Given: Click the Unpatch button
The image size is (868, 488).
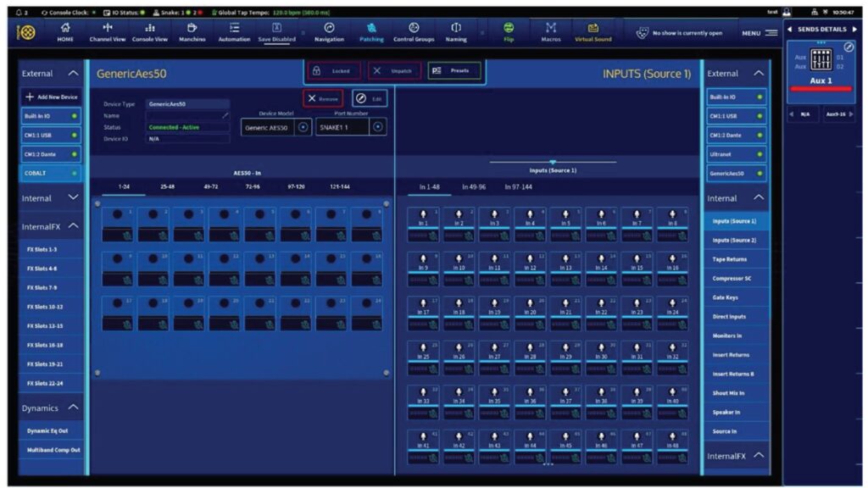Looking at the screenshot, I should coord(394,71).
